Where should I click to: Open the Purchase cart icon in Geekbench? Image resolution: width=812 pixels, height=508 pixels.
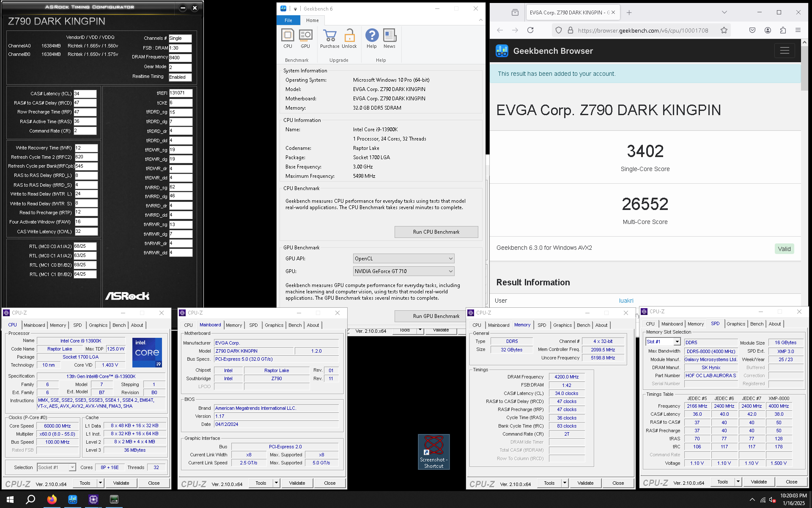click(329, 39)
